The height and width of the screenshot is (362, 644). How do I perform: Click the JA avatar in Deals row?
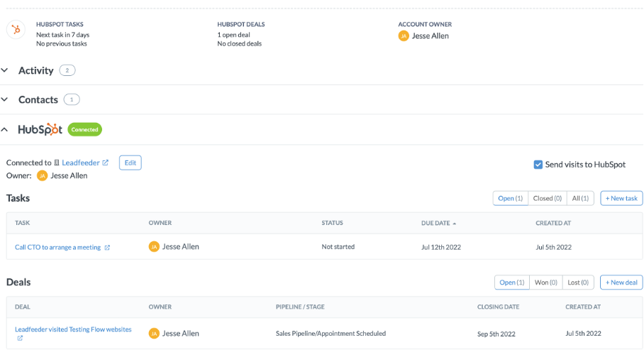point(154,334)
